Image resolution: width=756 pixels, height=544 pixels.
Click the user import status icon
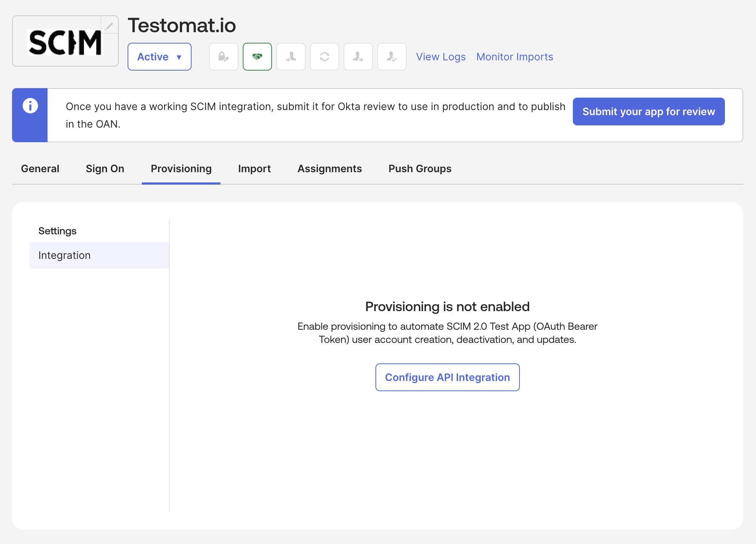(291, 57)
